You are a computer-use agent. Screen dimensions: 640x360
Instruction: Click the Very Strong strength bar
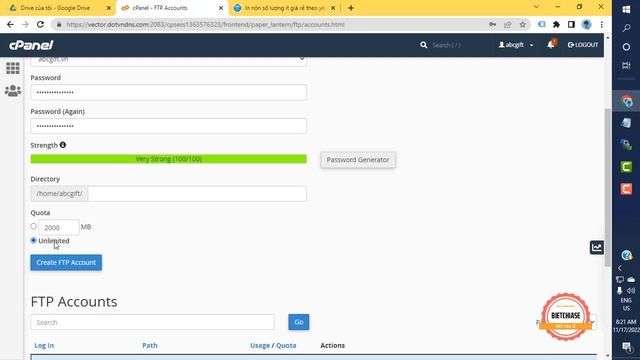(169, 159)
